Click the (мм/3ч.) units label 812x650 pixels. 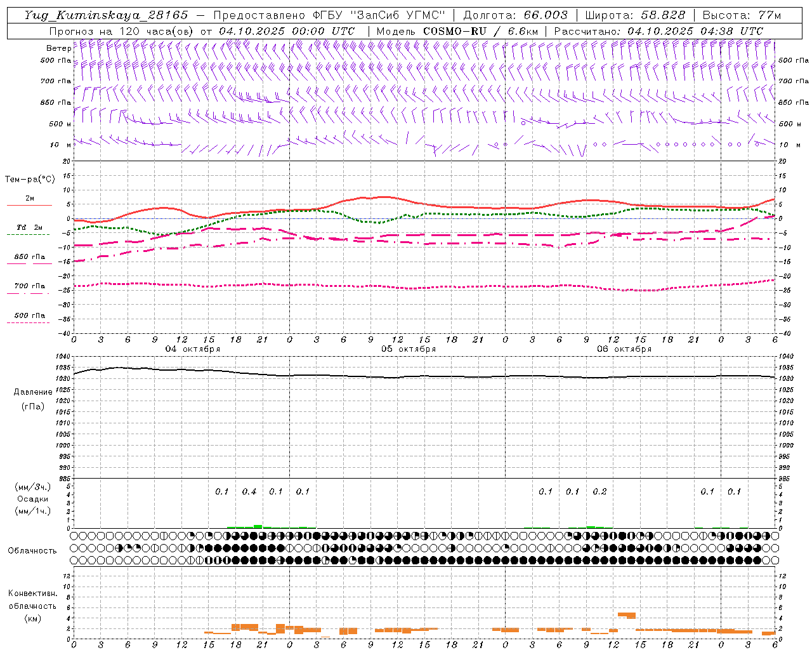(x=33, y=487)
